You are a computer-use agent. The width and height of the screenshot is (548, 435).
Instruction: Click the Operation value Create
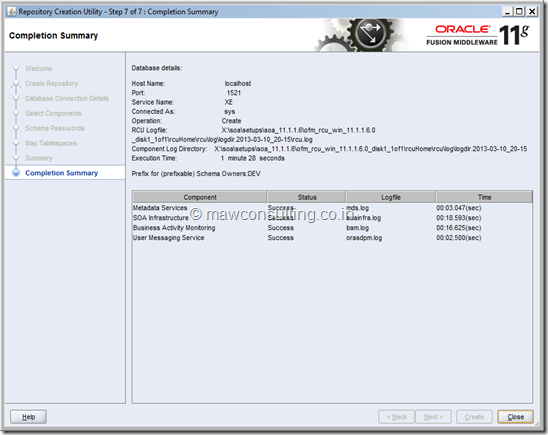[x=231, y=121]
